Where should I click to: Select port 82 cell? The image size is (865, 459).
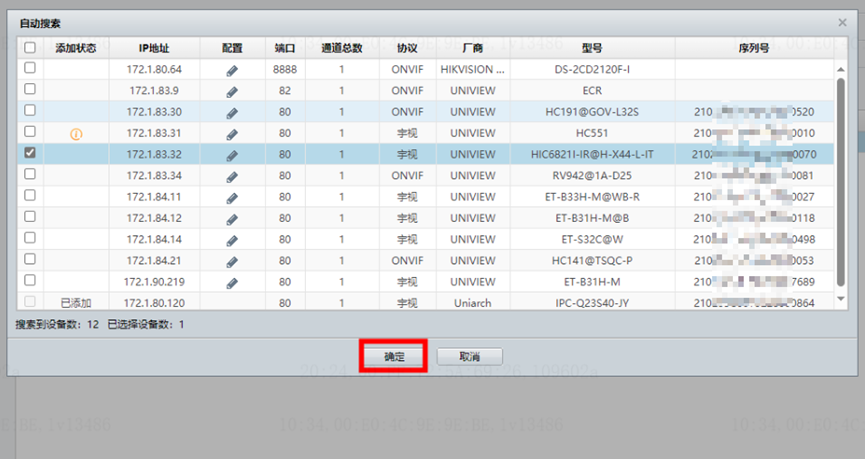[285, 90]
